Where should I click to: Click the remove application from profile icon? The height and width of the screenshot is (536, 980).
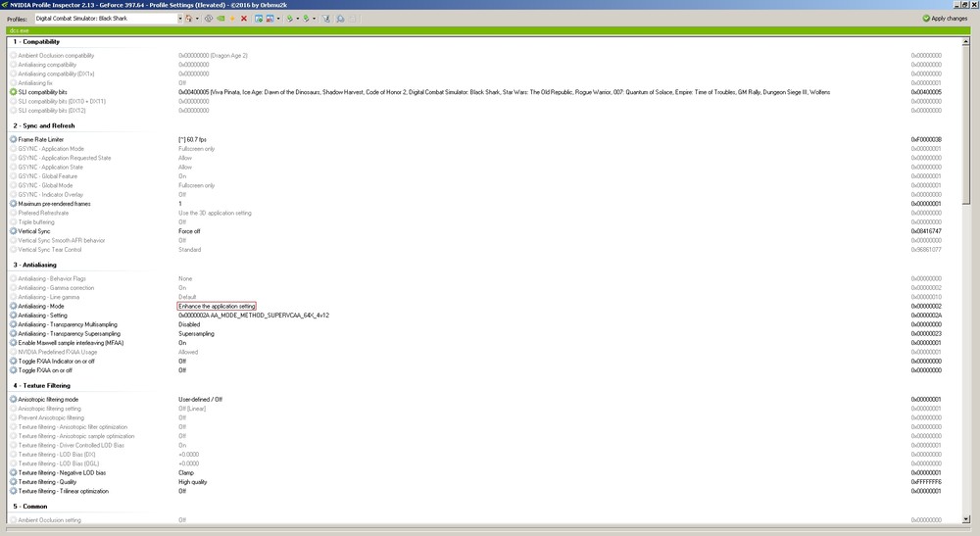270,18
